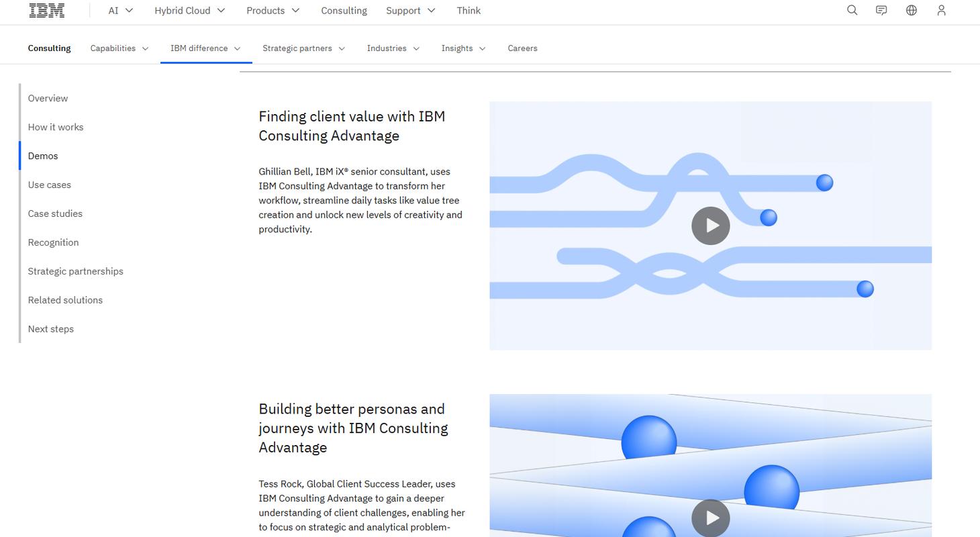This screenshot has width=980, height=537.
Task: Jump to Case studies section
Action: pos(55,213)
